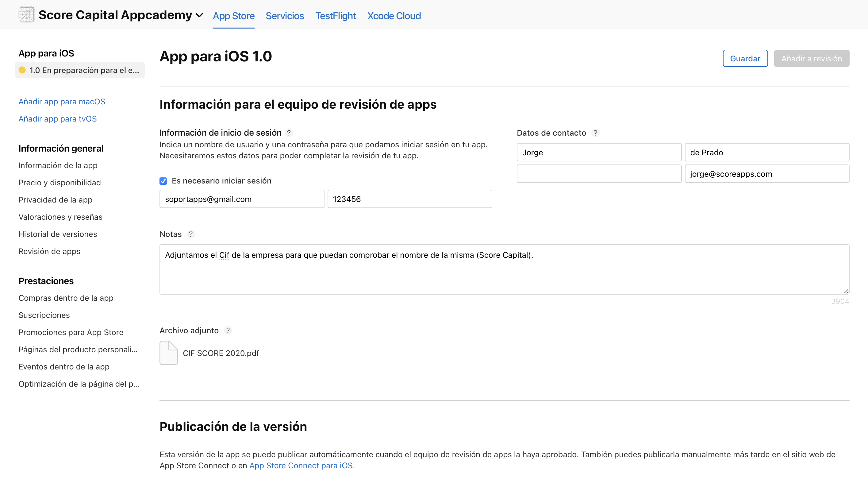Click the help icon next to Notas

(x=191, y=234)
